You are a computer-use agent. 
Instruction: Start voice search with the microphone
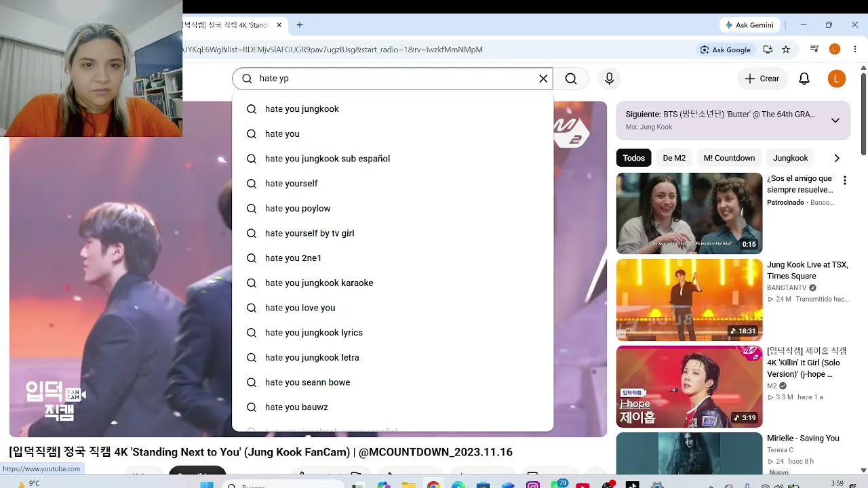[609, 79]
